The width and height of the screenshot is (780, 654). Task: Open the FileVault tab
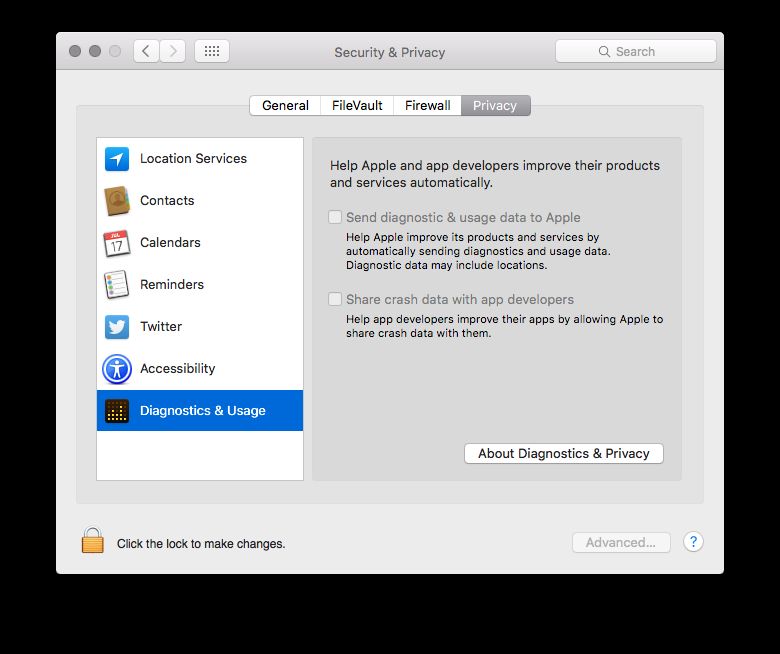click(357, 106)
